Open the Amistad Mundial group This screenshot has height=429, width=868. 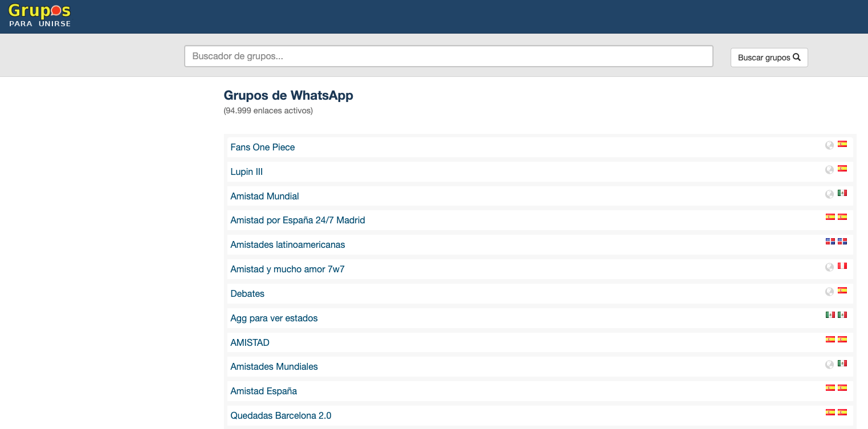pyautogui.click(x=264, y=196)
